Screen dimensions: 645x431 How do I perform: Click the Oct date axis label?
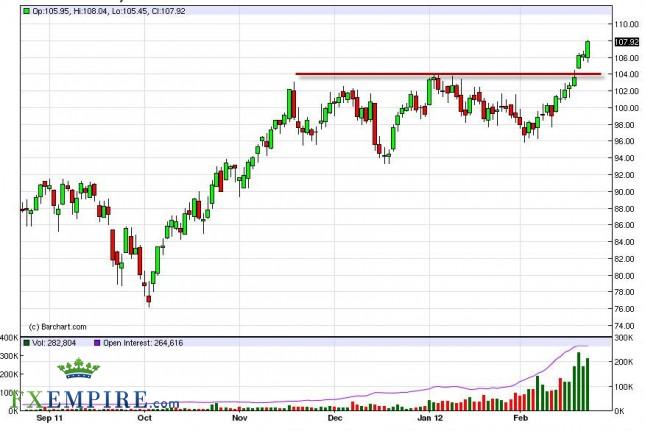(x=144, y=418)
